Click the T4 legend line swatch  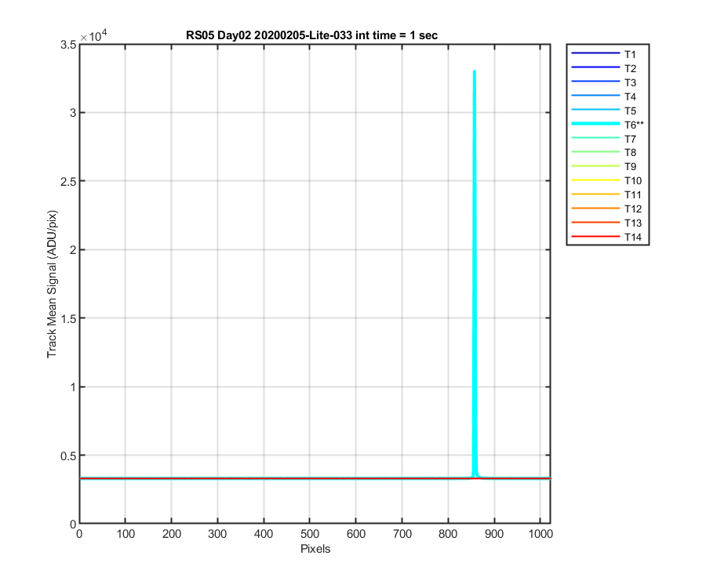pyautogui.click(x=595, y=96)
